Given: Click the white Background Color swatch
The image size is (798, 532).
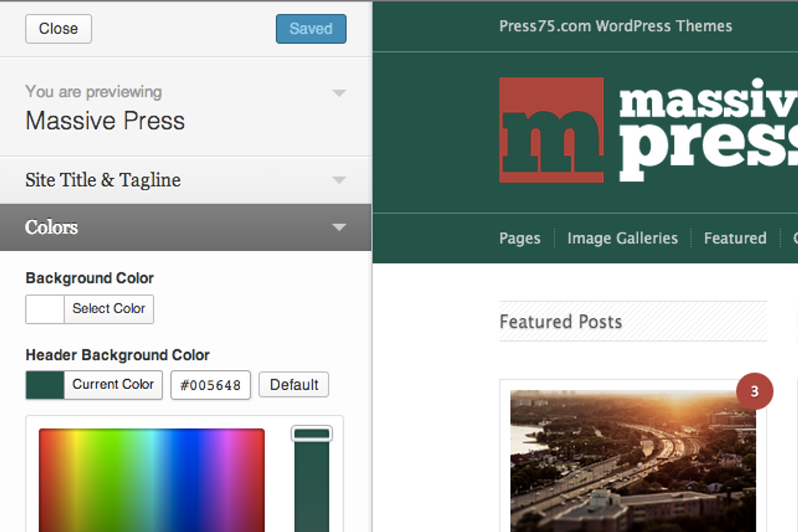Looking at the screenshot, I should (45, 309).
